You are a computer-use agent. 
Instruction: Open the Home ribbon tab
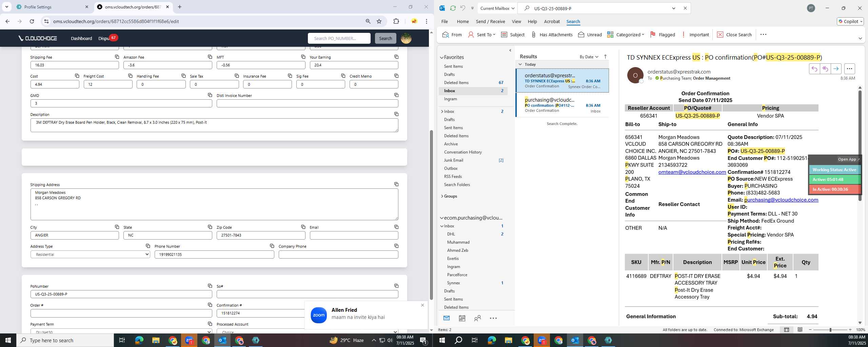pyautogui.click(x=463, y=21)
